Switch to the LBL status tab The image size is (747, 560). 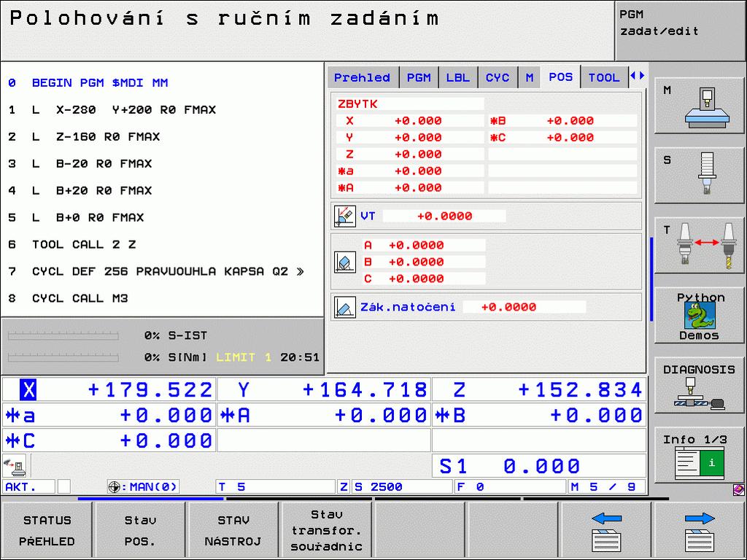(x=458, y=77)
